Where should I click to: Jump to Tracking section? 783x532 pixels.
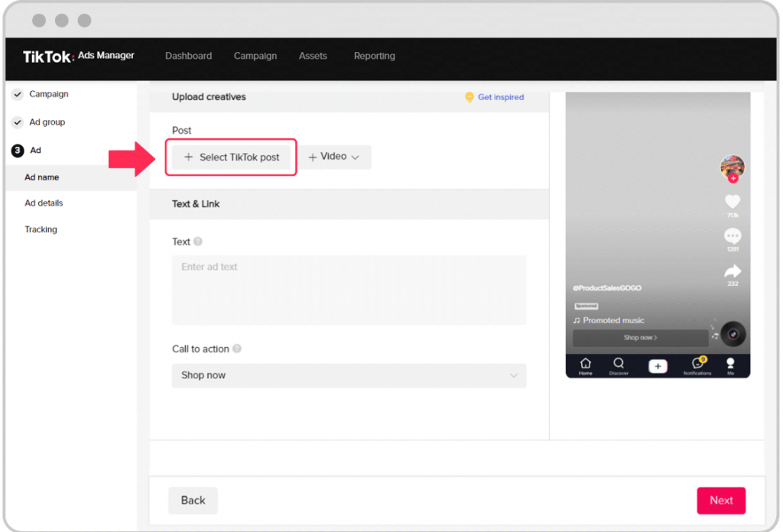tap(41, 229)
